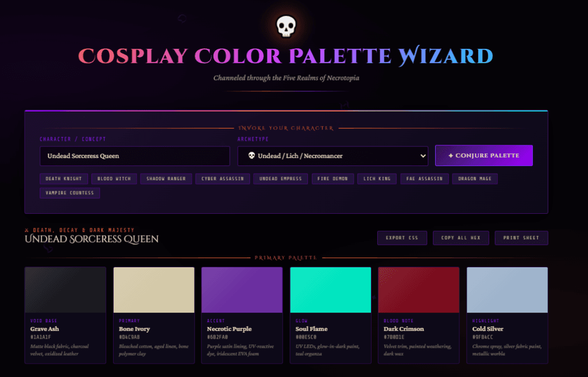588x377 pixels.
Task: Click the Character / Concept input field
Action: [x=134, y=156]
